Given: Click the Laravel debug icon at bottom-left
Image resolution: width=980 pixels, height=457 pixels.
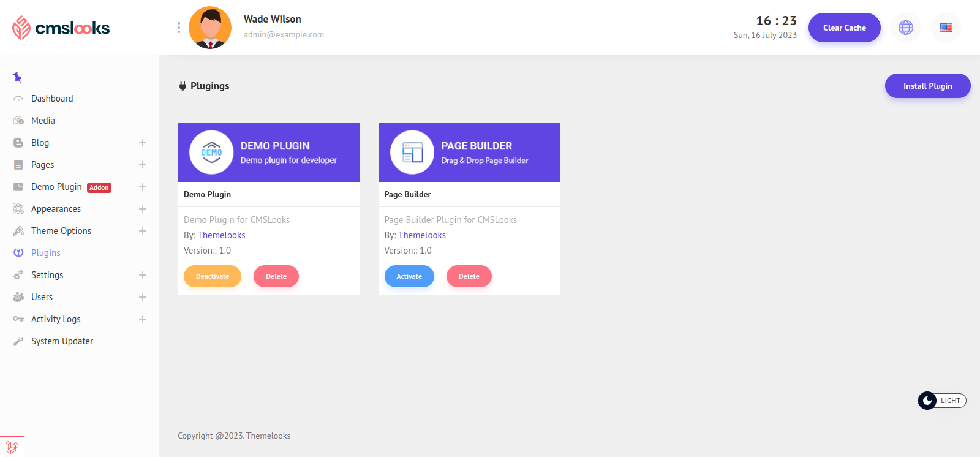Looking at the screenshot, I should (x=12, y=447).
